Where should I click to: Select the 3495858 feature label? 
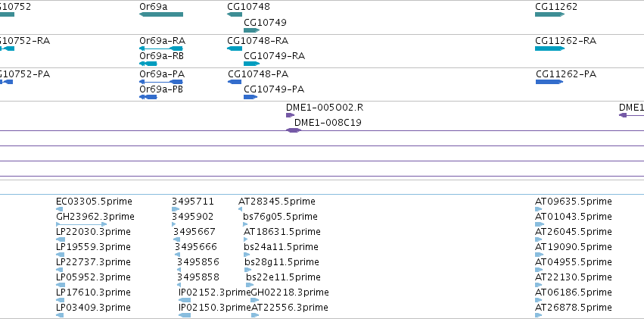pyautogui.click(x=198, y=277)
